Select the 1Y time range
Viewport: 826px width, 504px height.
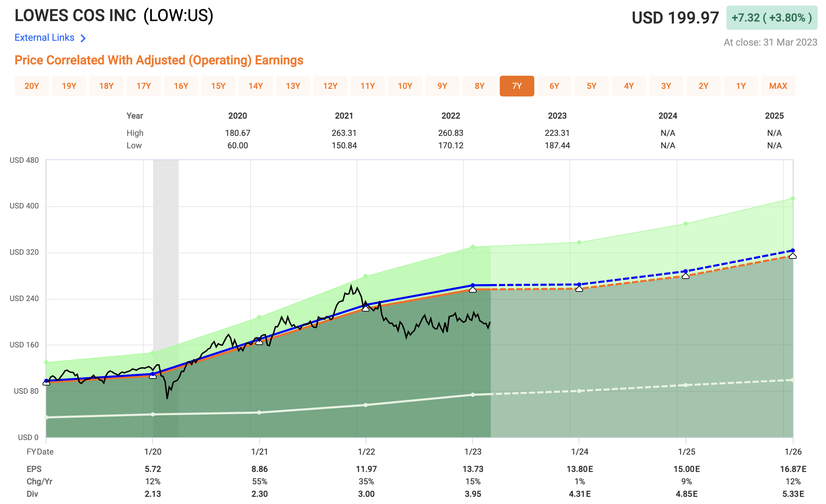[741, 86]
